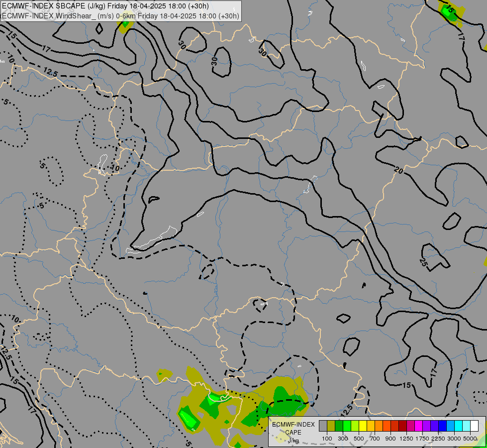Select the maroon dark red legend swatch
Image resolution: width=487 pixels, height=448 pixels.
coord(402,426)
